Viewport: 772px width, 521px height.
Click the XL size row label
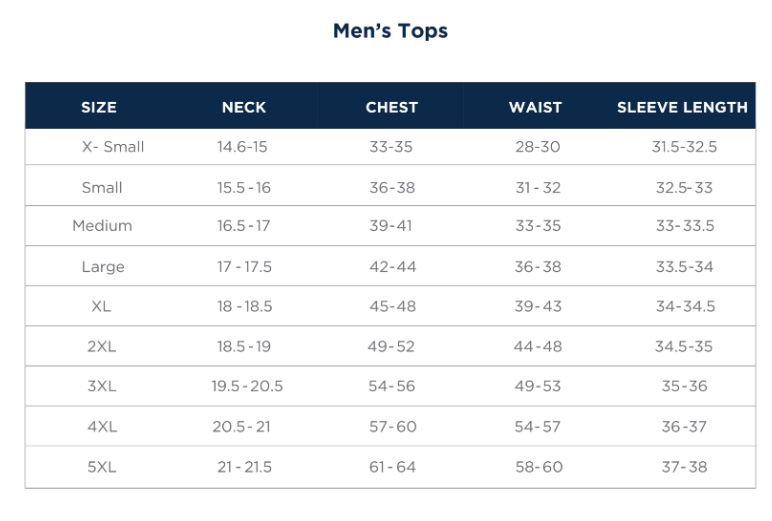(x=101, y=307)
